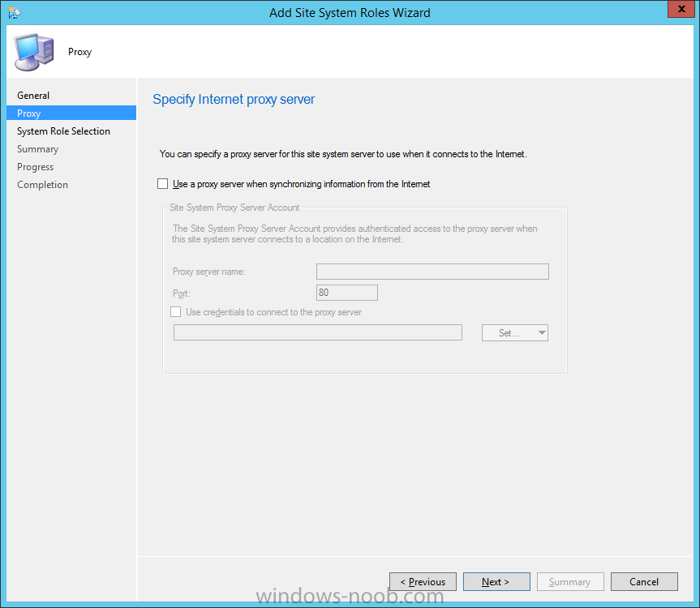The image size is (700, 608).
Task: Click the 'Proxy server name:' label
Action: [x=209, y=272]
